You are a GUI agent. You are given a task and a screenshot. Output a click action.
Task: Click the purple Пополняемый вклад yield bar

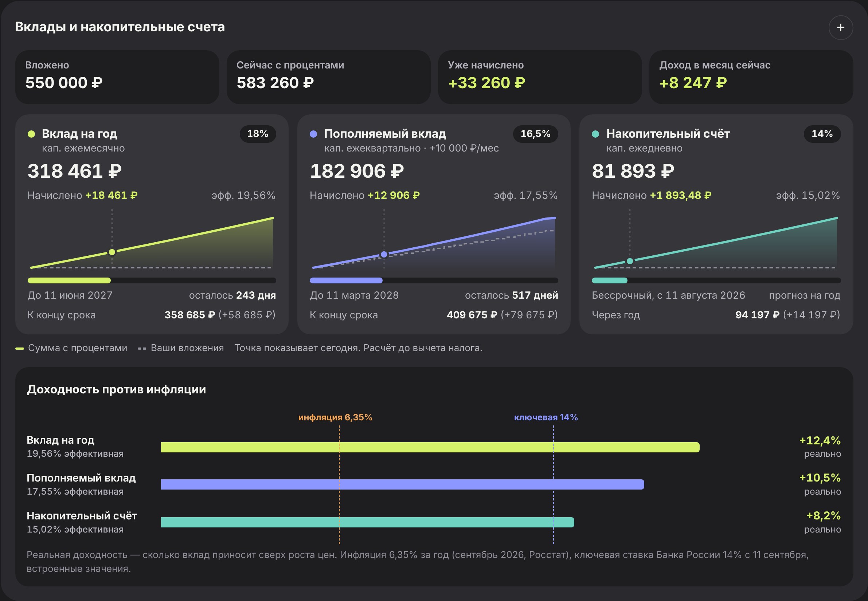pyautogui.click(x=402, y=485)
